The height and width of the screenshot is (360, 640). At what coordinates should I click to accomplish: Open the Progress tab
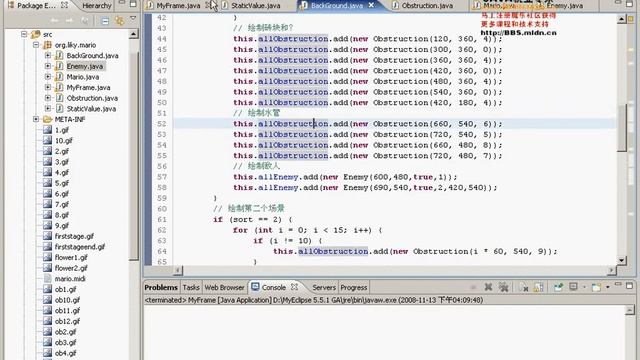353,287
